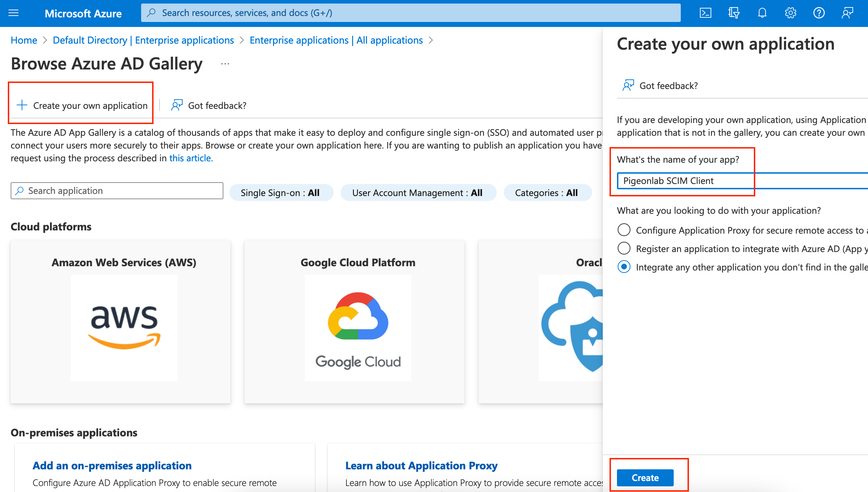Open Add an on-premises application link
Screen dimensions: 868x492
[112, 465]
